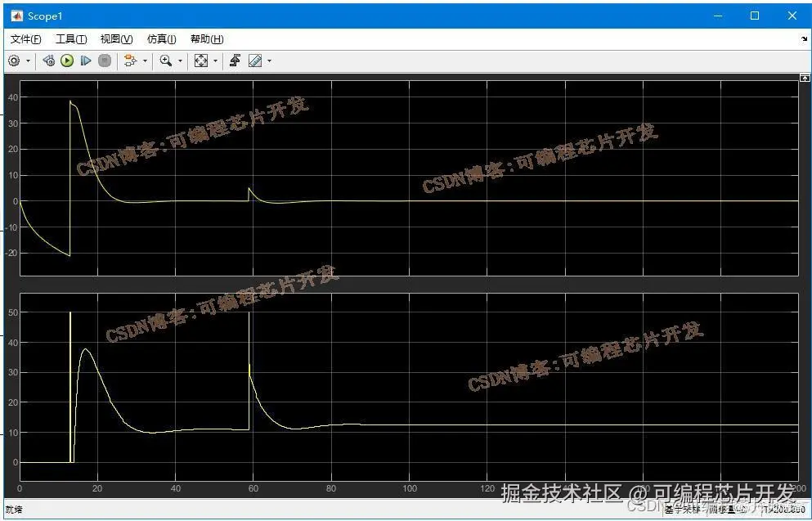Screen dimensions: 812x521
Task: Click the x-axis tick label 100
Action: click(x=410, y=488)
